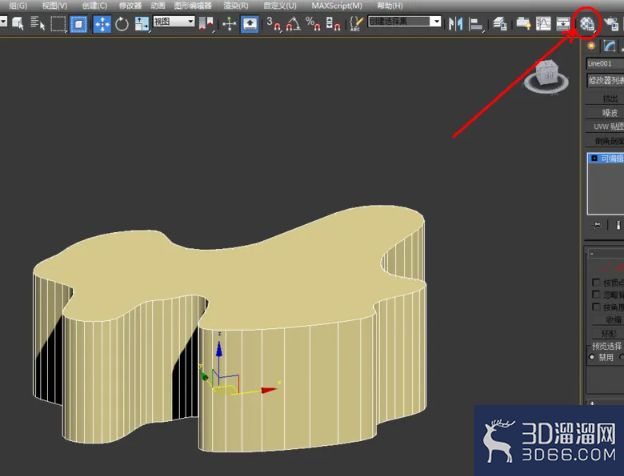624x476 pixels.
Task: Click the Line001 object name field
Action: (605, 64)
